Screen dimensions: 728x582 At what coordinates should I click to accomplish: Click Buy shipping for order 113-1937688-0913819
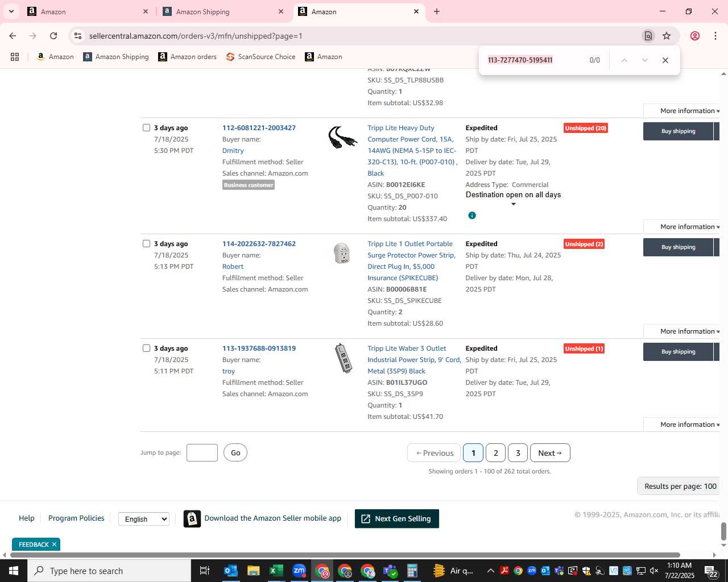(x=678, y=352)
